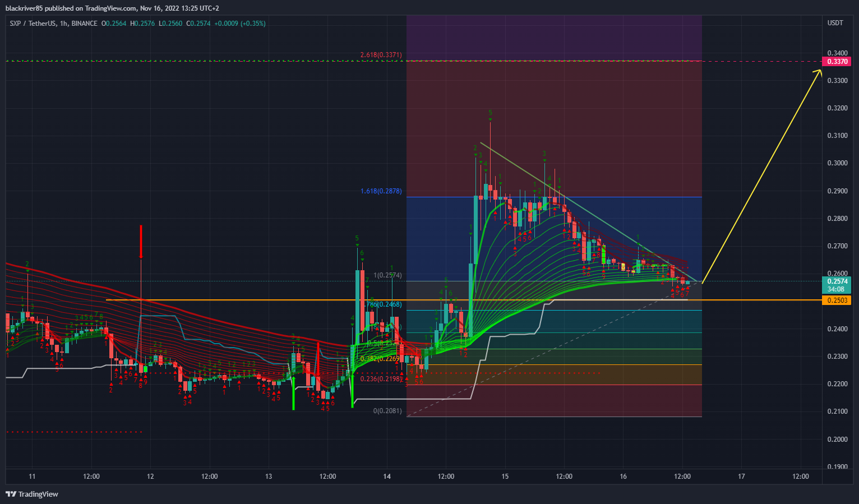Image resolution: width=859 pixels, height=504 pixels.
Task: Click the change value +0.0009 (+0.35%)
Action: (x=240, y=24)
